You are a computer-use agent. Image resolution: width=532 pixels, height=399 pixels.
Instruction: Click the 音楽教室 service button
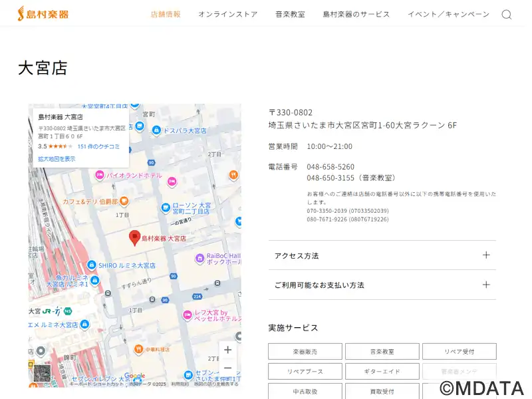pos(382,352)
